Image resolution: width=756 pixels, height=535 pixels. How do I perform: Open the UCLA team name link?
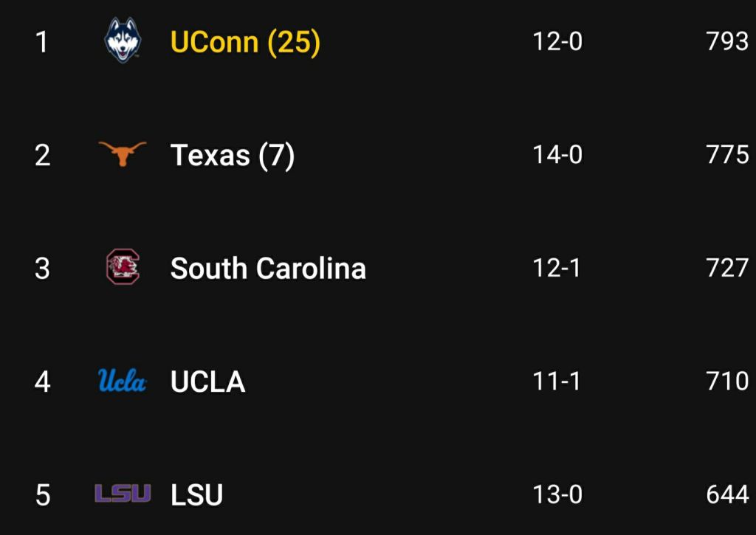click(207, 382)
